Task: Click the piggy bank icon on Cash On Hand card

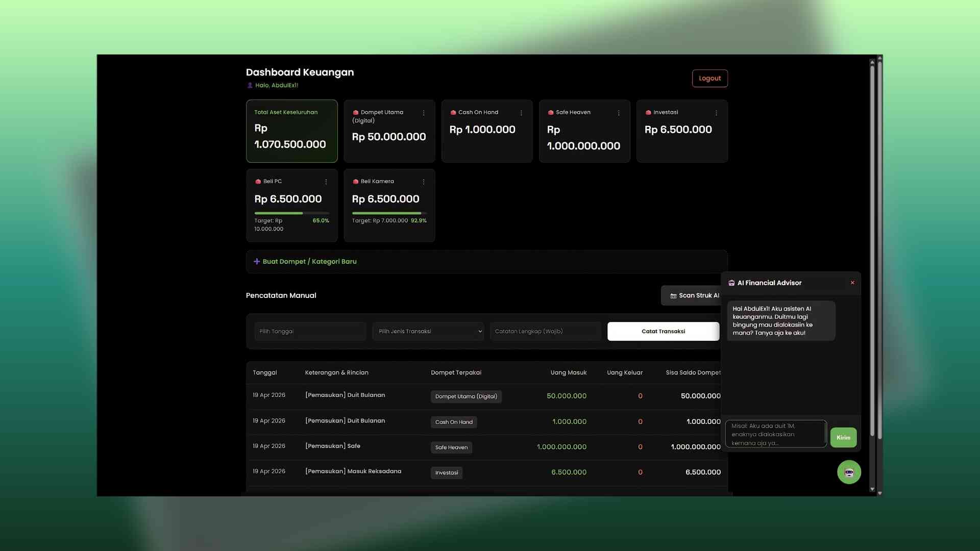Action: coord(453,112)
